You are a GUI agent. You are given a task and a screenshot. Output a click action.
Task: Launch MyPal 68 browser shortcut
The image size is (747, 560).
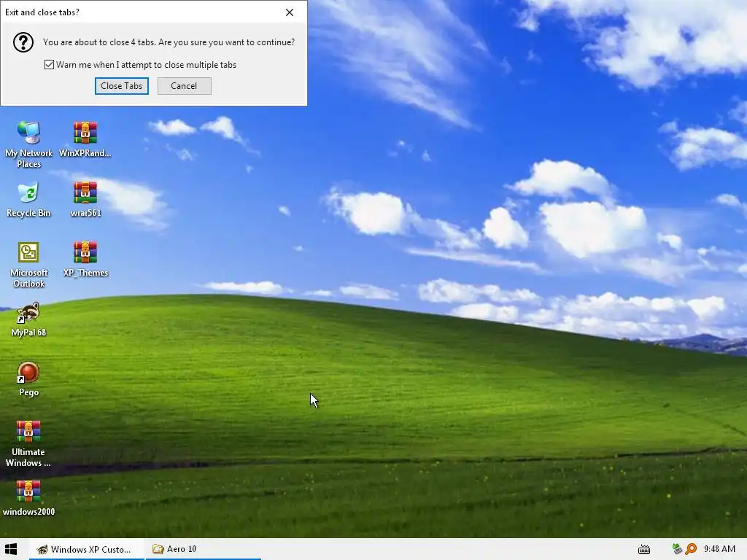[28, 319]
